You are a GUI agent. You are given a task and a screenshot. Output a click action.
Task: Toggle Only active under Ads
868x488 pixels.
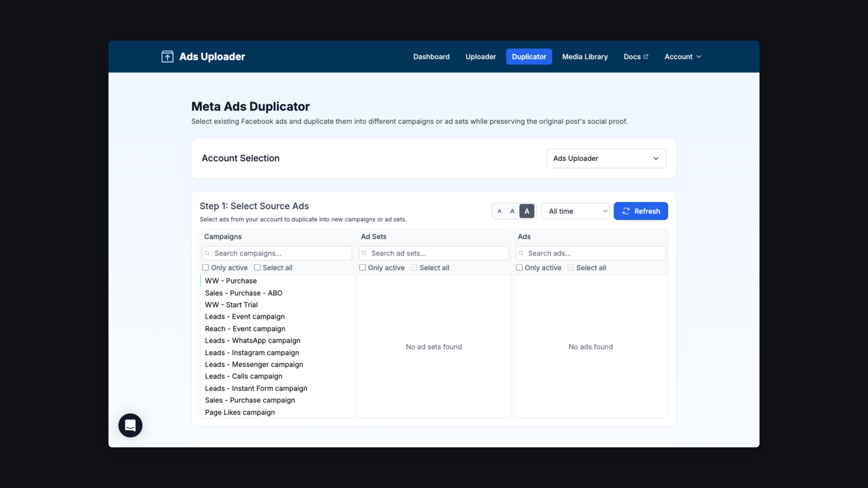tap(519, 267)
